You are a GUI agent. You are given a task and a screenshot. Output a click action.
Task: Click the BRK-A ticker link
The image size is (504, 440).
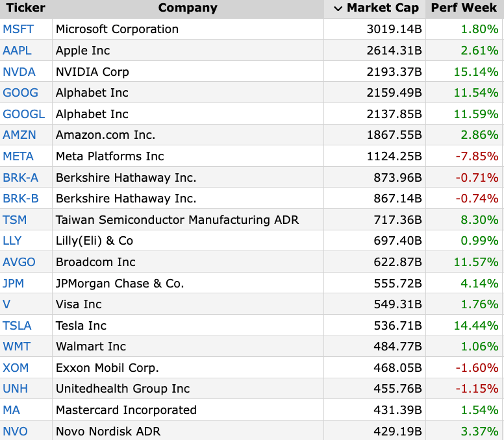click(x=21, y=178)
